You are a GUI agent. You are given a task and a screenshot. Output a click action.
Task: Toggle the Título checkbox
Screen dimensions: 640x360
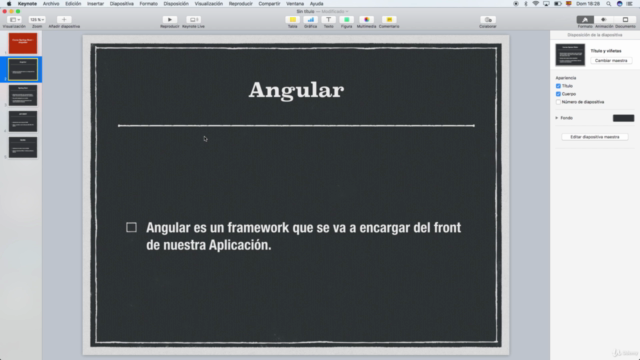pyautogui.click(x=558, y=86)
